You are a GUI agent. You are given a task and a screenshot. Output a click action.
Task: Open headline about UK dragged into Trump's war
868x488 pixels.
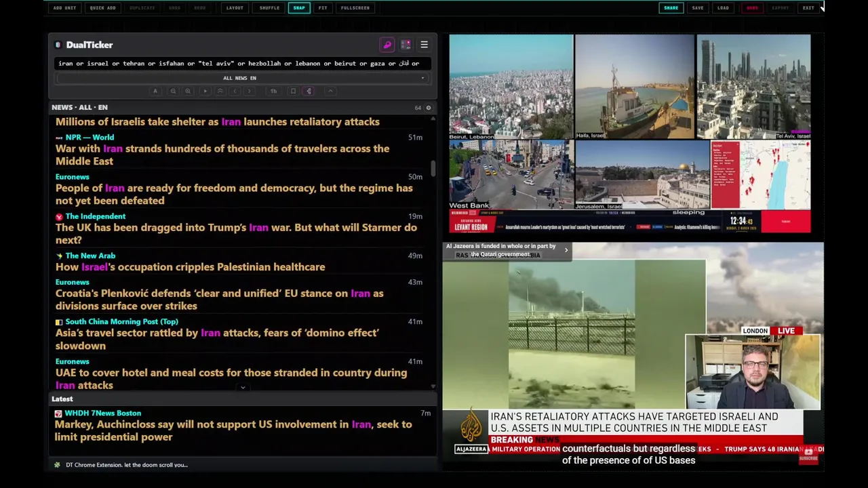tap(236, 234)
